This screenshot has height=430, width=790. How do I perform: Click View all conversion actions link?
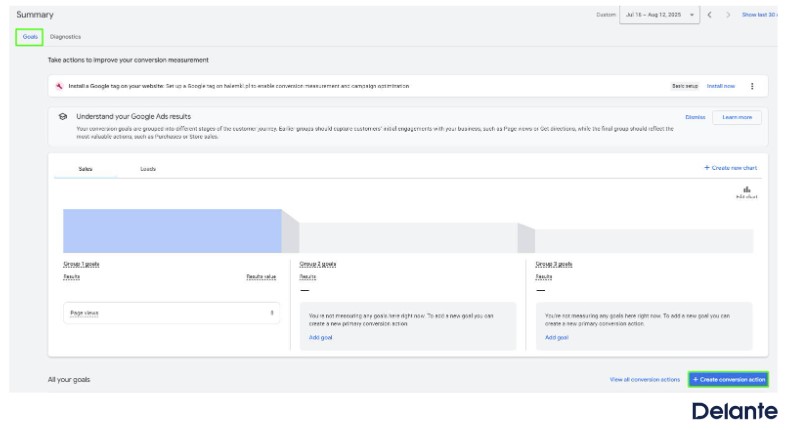(644, 380)
